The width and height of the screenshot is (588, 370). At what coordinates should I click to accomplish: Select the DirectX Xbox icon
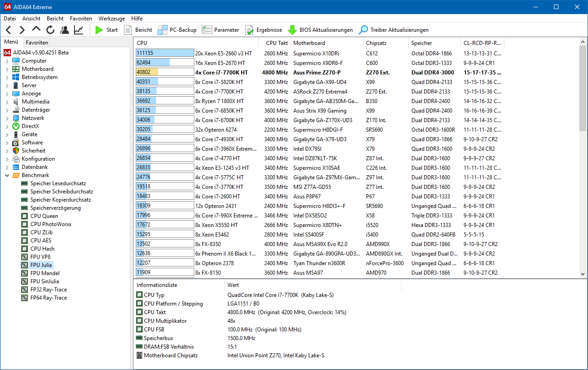click(x=16, y=126)
